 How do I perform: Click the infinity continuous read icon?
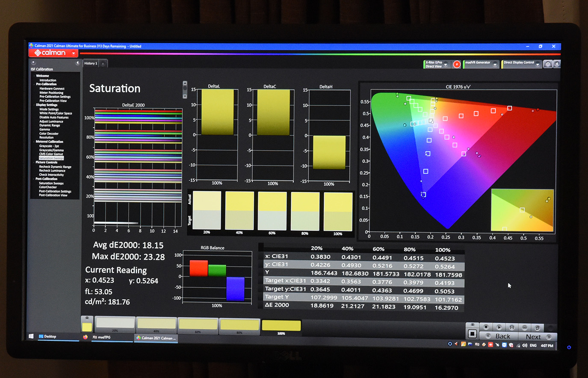[524, 328]
